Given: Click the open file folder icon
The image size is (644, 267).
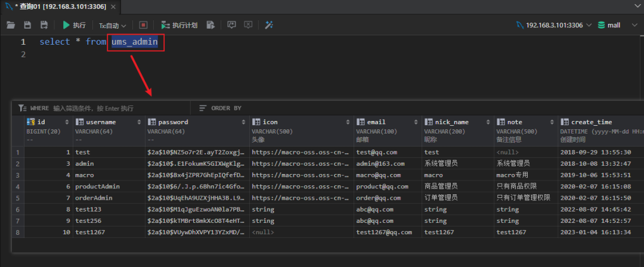Looking at the screenshot, I should 11,25.
